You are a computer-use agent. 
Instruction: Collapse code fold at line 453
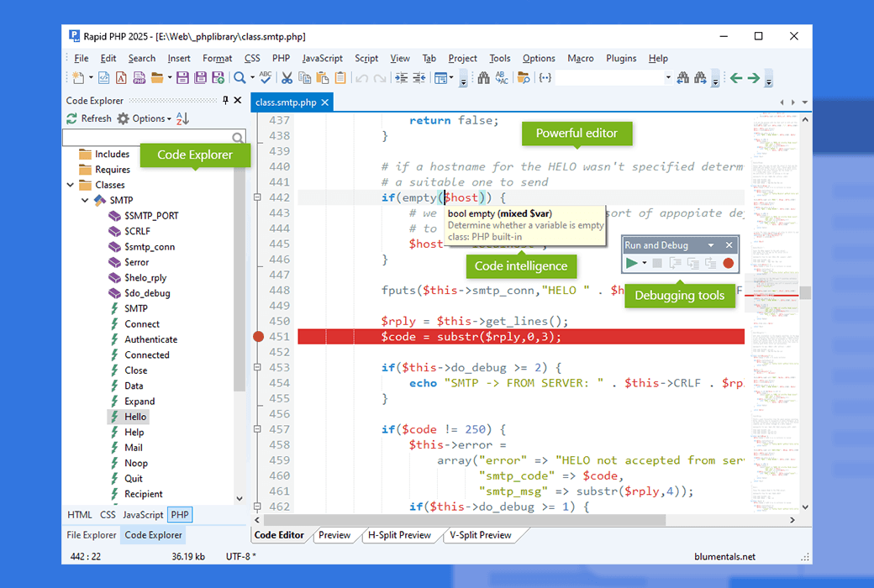(257, 367)
